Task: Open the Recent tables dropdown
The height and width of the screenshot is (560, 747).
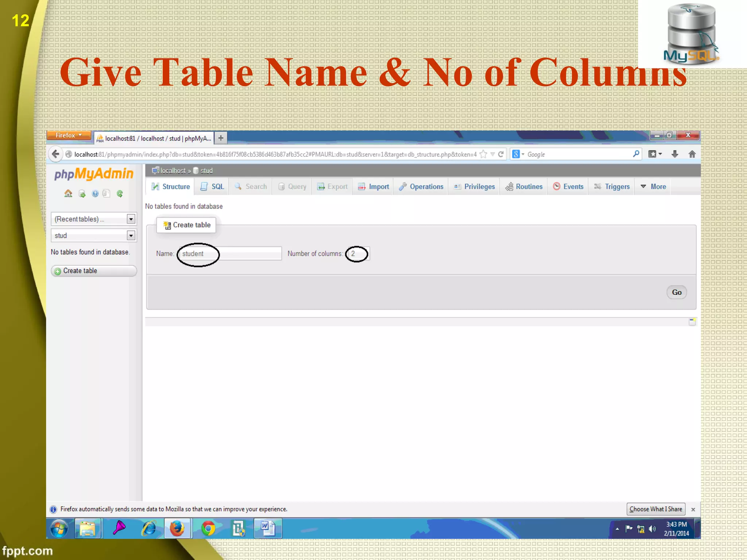Action: point(94,219)
